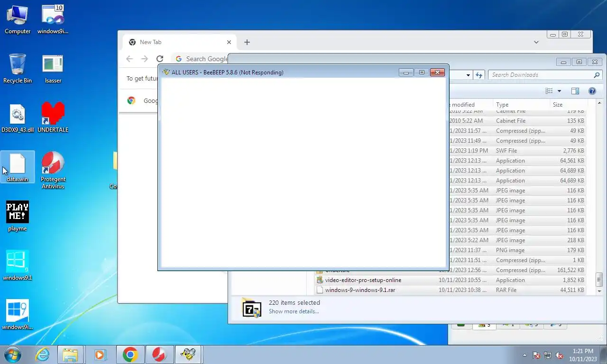The height and width of the screenshot is (364, 607).
Task: Close the unresponsive BeeBEEP window
Action: [437, 72]
